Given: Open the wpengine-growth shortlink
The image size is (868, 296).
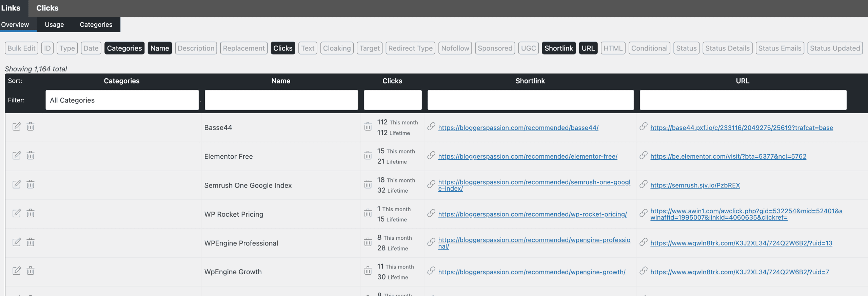Looking at the screenshot, I should pos(532,272).
